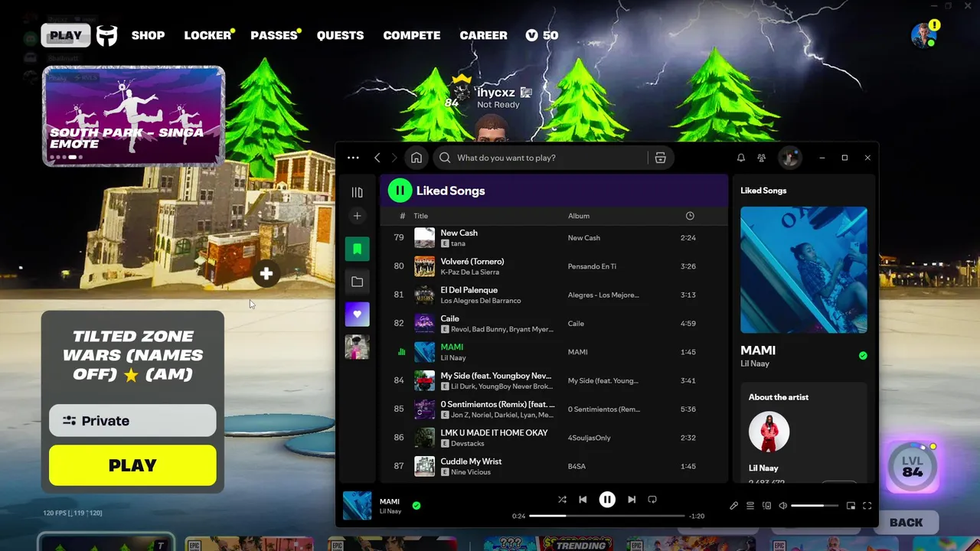Open Connect to a device
This screenshot has height=551, width=980.
click(x=766, y=506)
